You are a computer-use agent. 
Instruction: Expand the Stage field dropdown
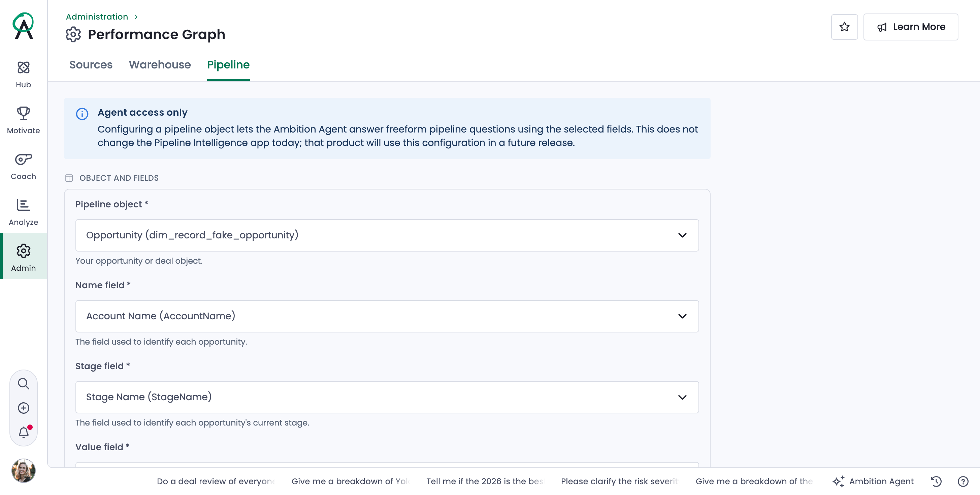(387, 397)
